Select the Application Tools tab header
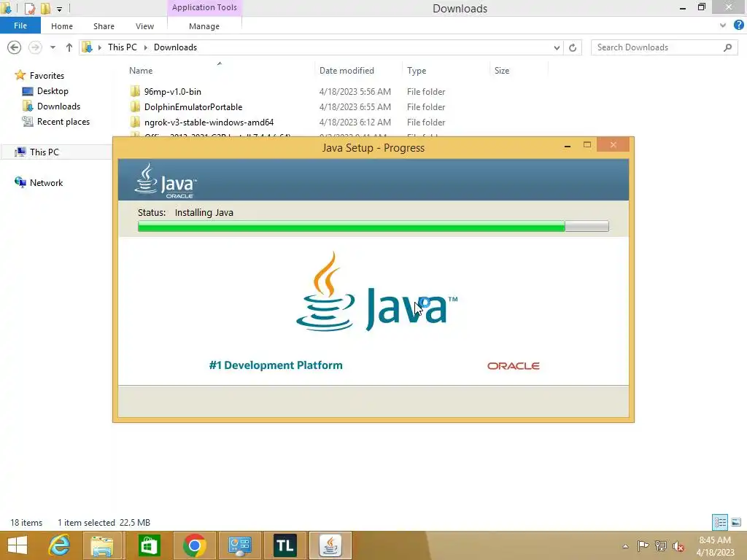The height and width of the screenshot is (560, 747). tap(204, 7)
